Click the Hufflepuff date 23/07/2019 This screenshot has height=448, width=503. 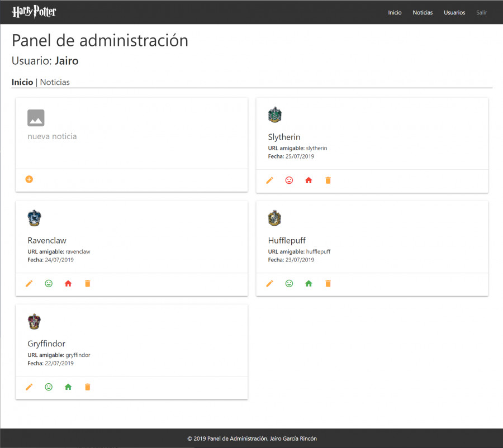(300, 260)
